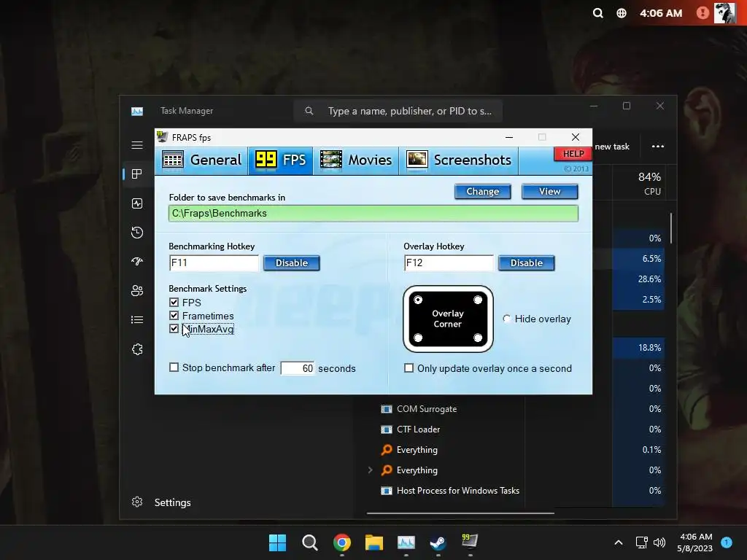Click the Task Manager vertical scrollbar
The width and height of the screenshot is (747, 560).
671,228
